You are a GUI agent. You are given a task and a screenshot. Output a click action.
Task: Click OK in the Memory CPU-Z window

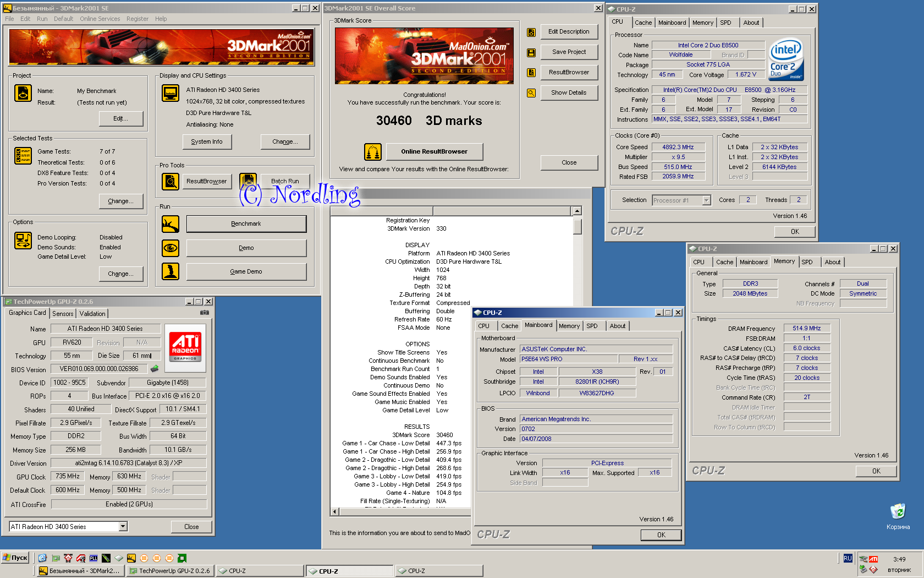click(876, 471)
